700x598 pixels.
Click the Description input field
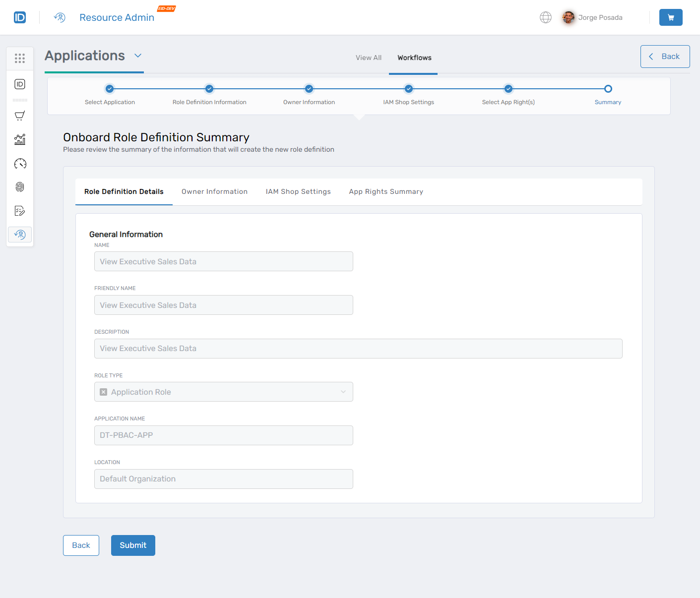click(x=358, y=349)
